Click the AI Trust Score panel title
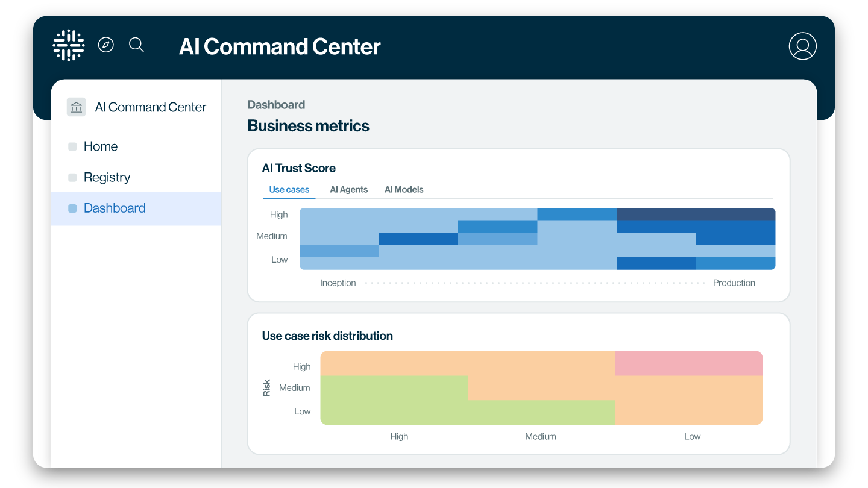 point(299,168)
